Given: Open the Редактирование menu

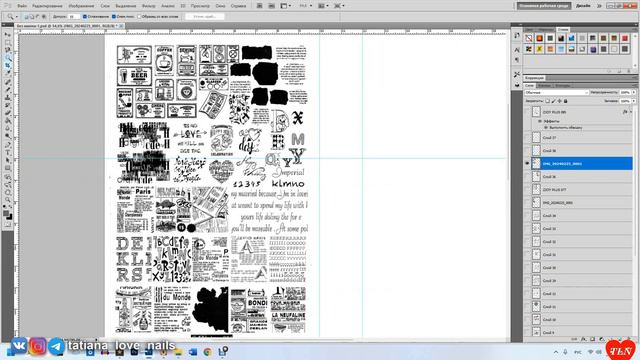Looking at the screenshot, I should tap(47, 6).
